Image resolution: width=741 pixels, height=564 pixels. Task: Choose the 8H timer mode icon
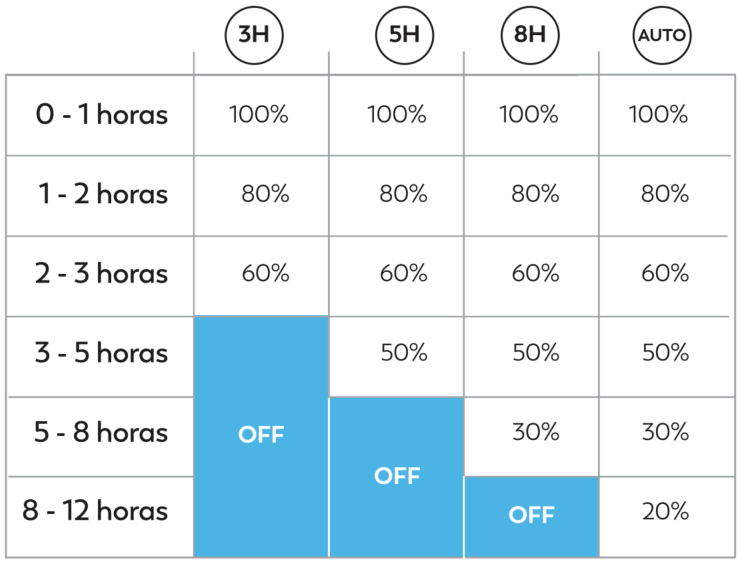[530, 35]
